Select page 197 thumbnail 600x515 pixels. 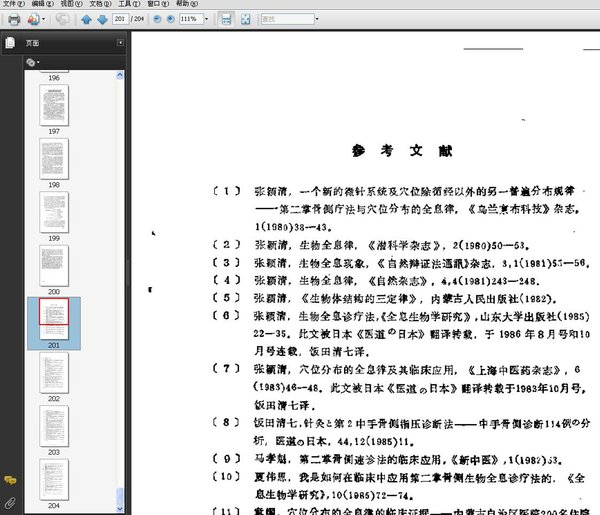coord(54,105)
